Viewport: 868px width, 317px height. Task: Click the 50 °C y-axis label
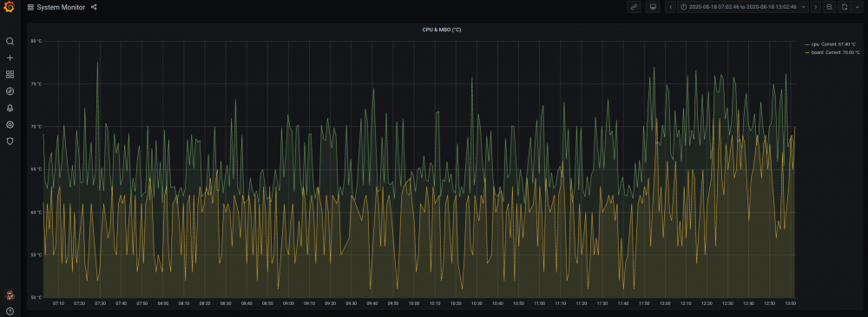click(x=36, y=297)
